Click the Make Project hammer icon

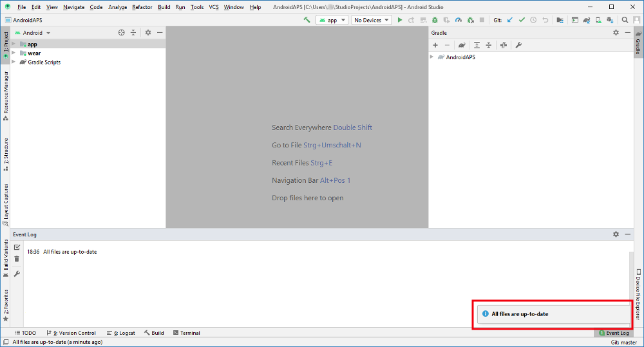coord(307,20)
